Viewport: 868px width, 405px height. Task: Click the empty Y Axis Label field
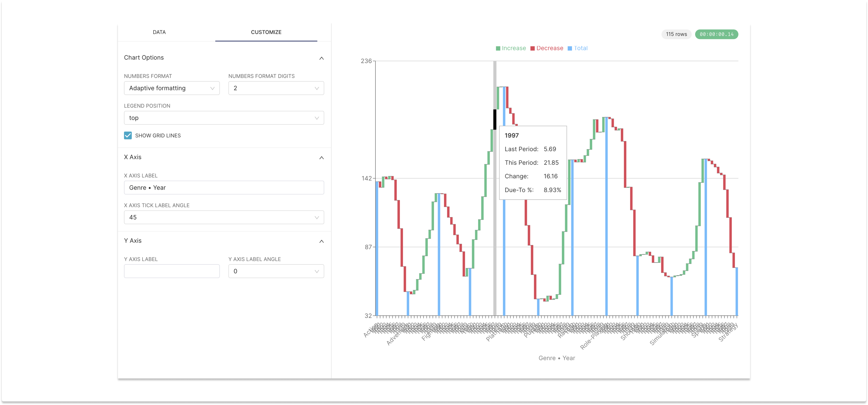click(172, 271)
